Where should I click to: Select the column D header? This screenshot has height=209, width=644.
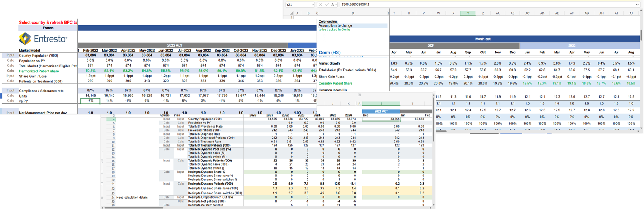353,13
